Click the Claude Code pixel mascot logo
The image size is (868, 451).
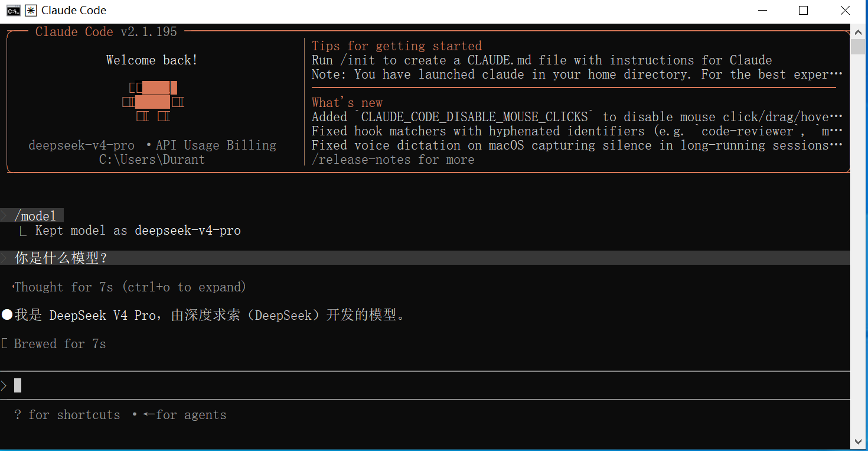[154, 102]
